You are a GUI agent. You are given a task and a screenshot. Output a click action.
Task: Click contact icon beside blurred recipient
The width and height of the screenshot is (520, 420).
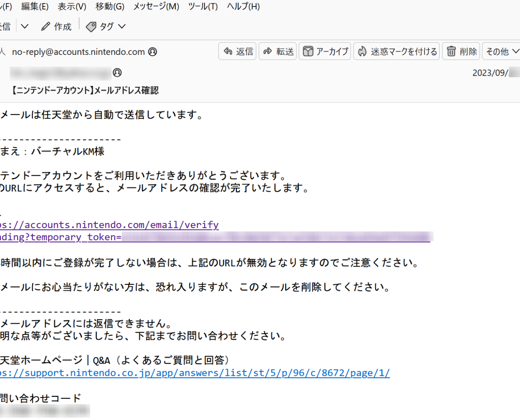117,72
